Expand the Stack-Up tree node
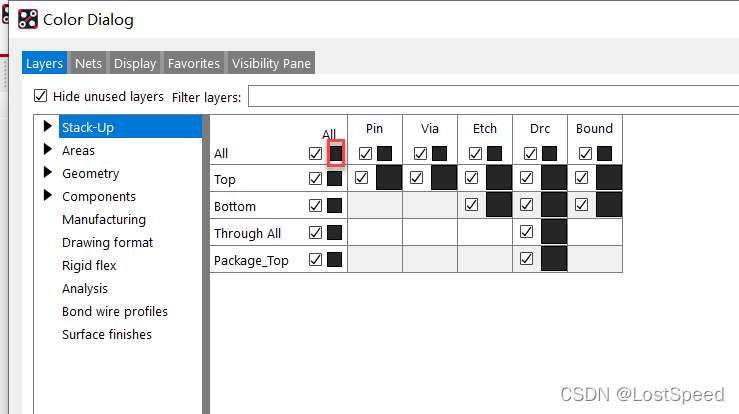739x414 pixels. click(47, 127)
